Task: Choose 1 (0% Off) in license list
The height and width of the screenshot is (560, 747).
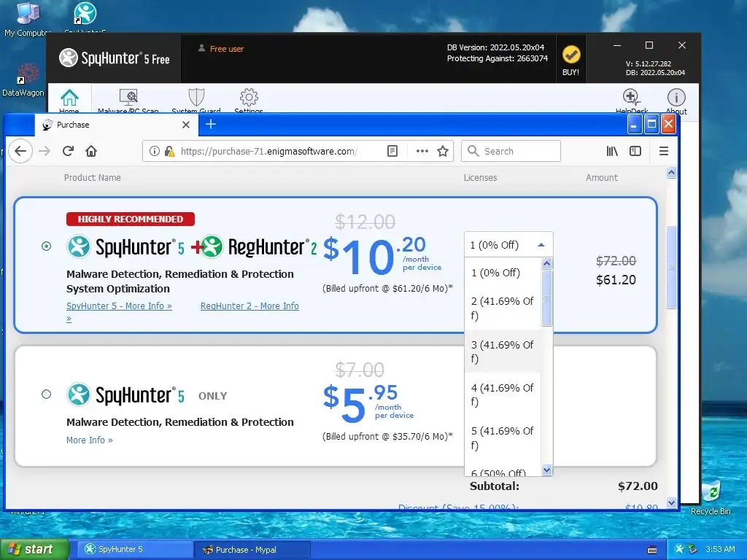Action: (x=503, y=273)
